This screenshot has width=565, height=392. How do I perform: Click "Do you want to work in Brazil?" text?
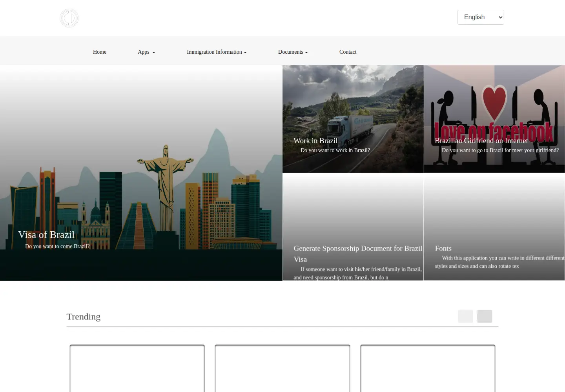pyautogui.click(x=335, y=150)
